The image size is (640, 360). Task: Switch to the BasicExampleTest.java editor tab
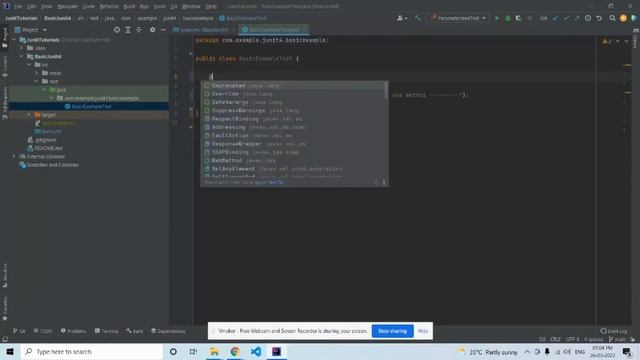[273, 30]
